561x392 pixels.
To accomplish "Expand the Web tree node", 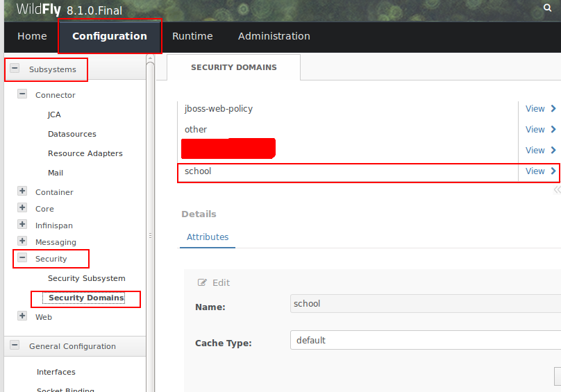I will 22,316.
